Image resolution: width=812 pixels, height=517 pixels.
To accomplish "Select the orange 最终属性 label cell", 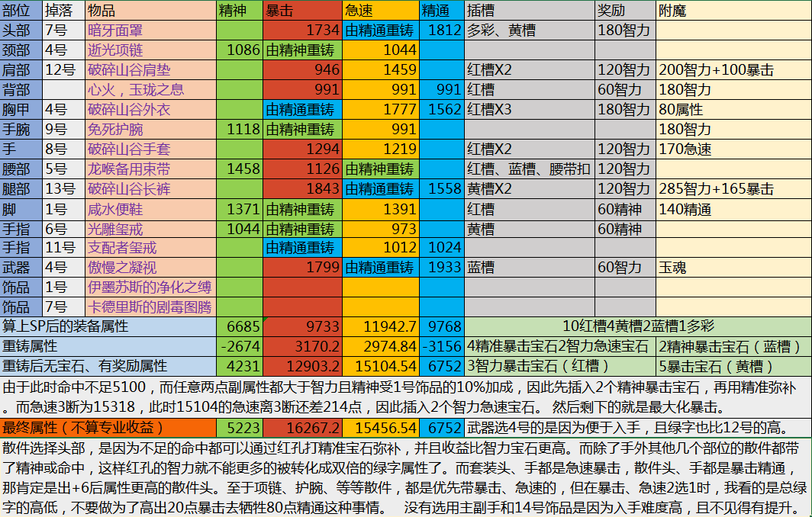I will click(108, 428).
